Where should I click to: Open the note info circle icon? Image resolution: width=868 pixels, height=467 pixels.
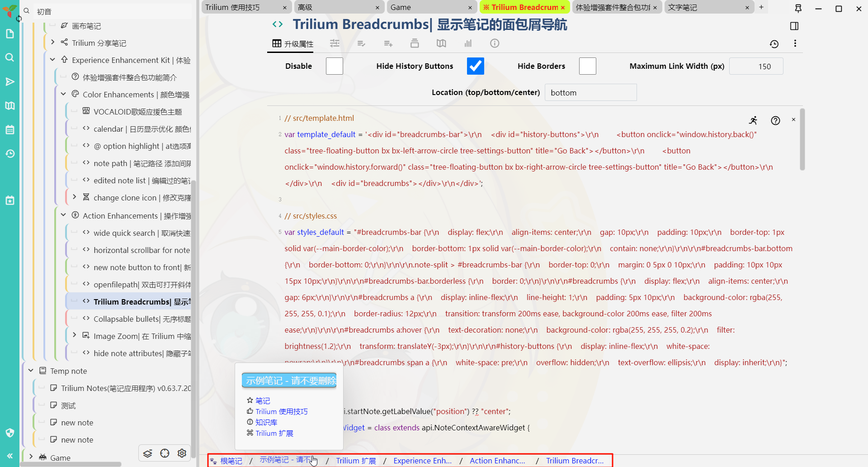point(495,43)
